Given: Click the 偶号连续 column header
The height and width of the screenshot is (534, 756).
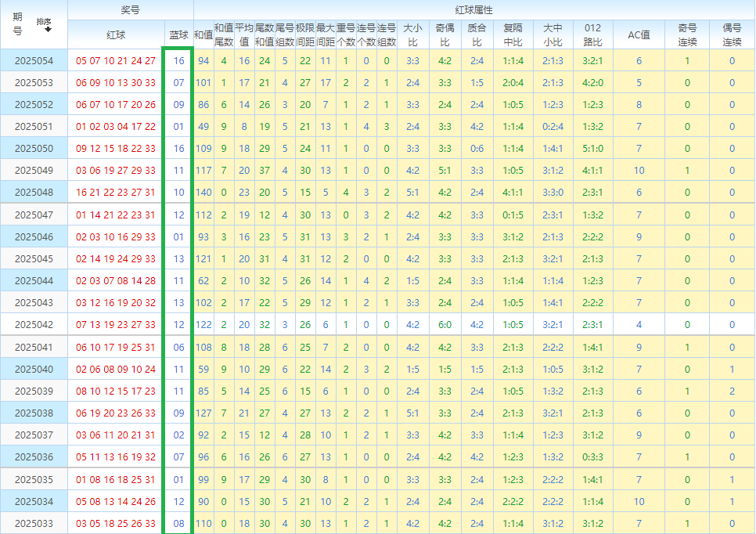Looking at the screenshot, I should (x=733, y=34).
